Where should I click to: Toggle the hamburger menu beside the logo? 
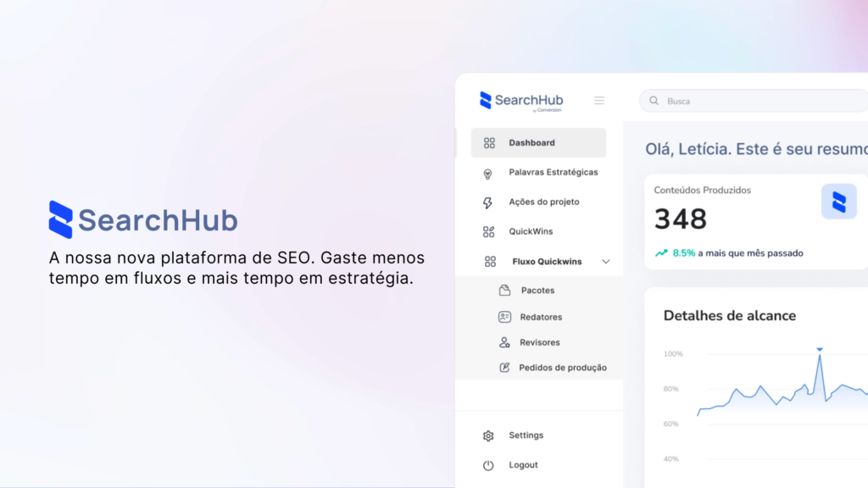tap(599, 100)
